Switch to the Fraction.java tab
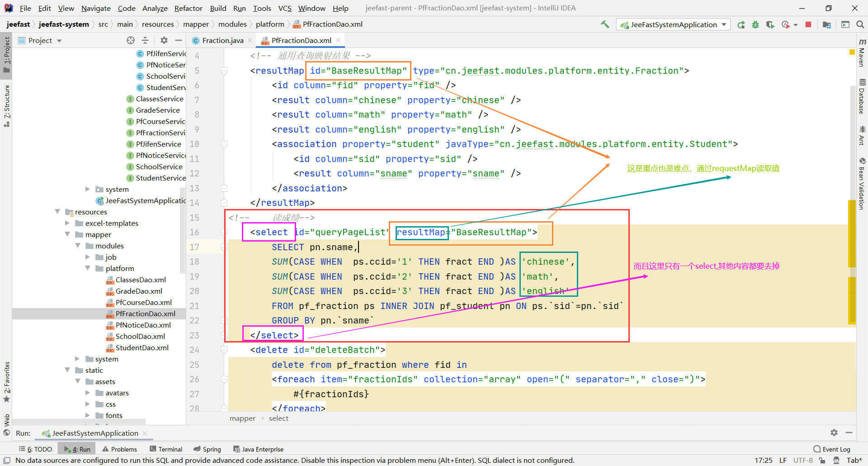 (x=222, y=40)
